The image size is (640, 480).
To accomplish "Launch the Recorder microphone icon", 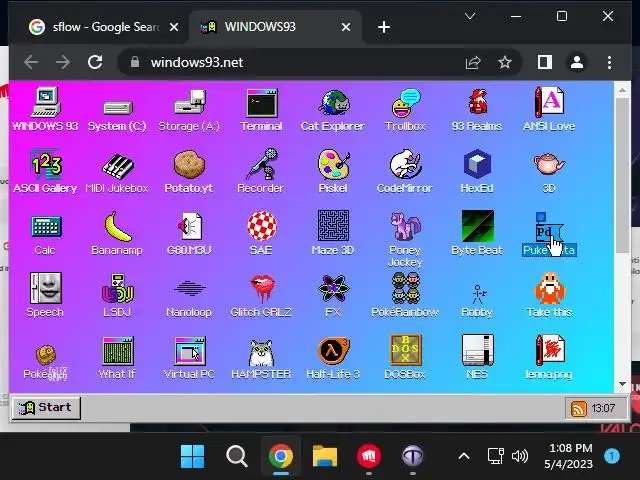I will 261,164.
